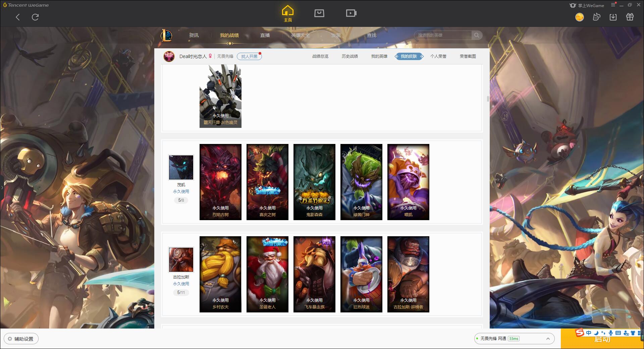Toggle the Sogou punctuation mode icon
Screen dimensions: 644x349
point(603,333)
